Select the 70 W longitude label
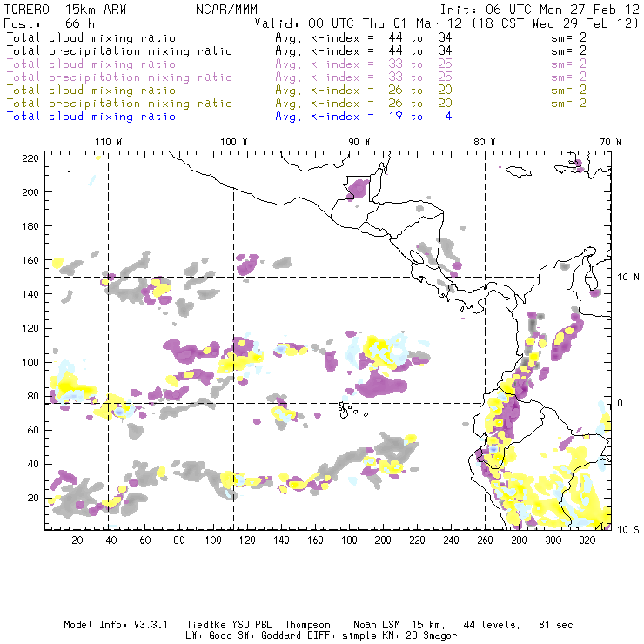Viewport: 644px width, 644px height. click(610, 142)
